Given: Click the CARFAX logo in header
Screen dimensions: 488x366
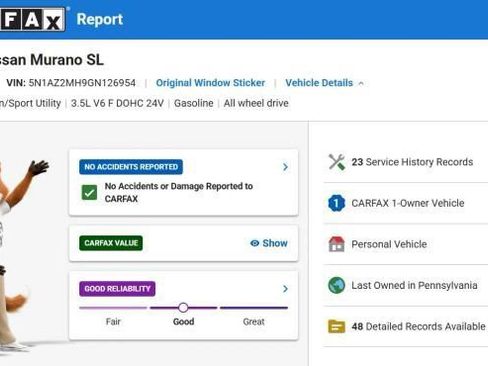Looking at the screenshot, I should point(32,19).
